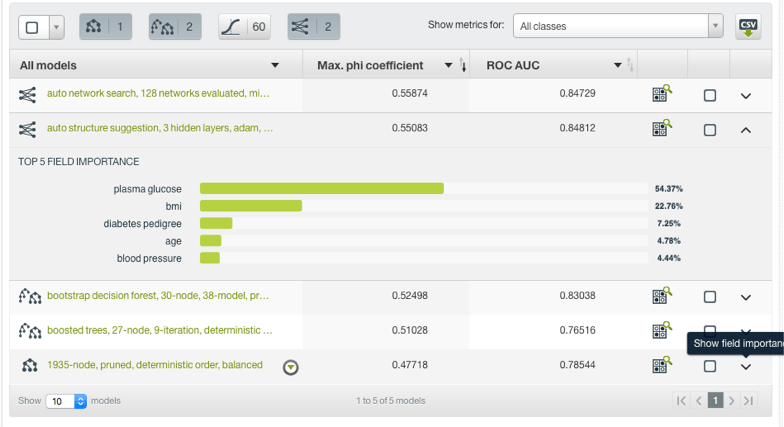
Task: Toggle the ensemble models filter
Action: [x=174, y=27]
